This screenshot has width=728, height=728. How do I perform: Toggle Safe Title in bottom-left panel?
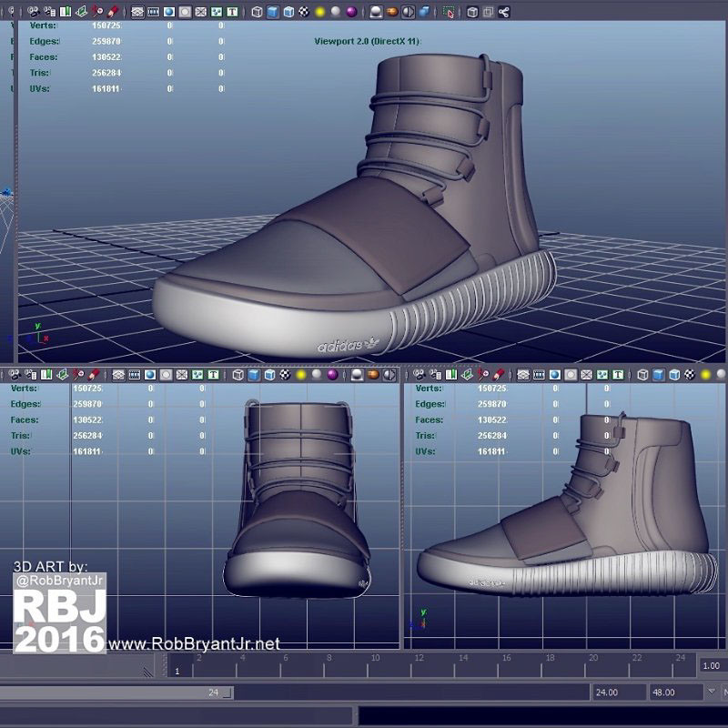pos(213,375)
